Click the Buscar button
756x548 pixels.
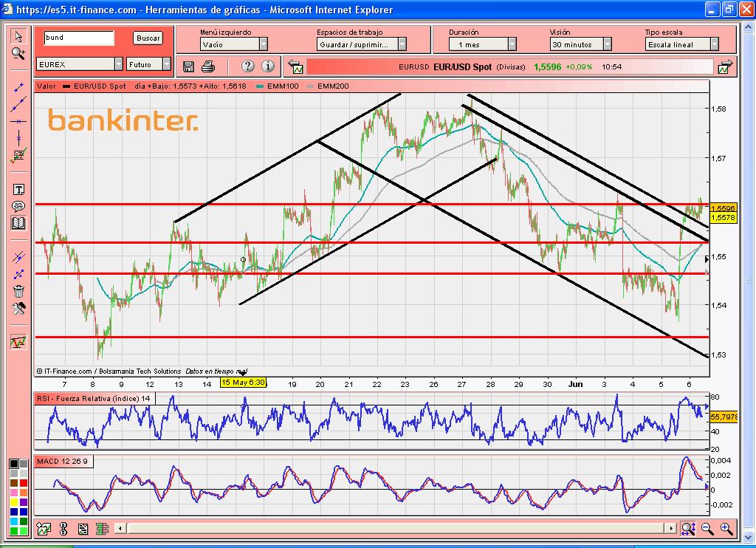point(148,38)
